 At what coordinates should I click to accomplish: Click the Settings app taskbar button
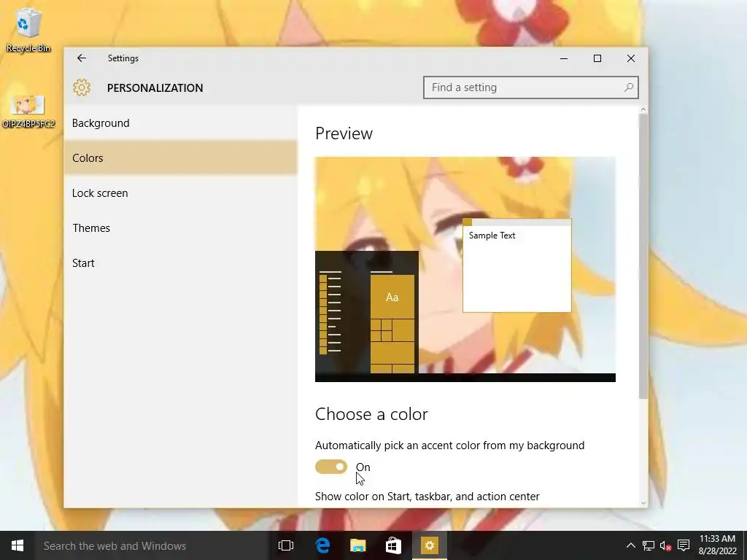click(429, 545)
